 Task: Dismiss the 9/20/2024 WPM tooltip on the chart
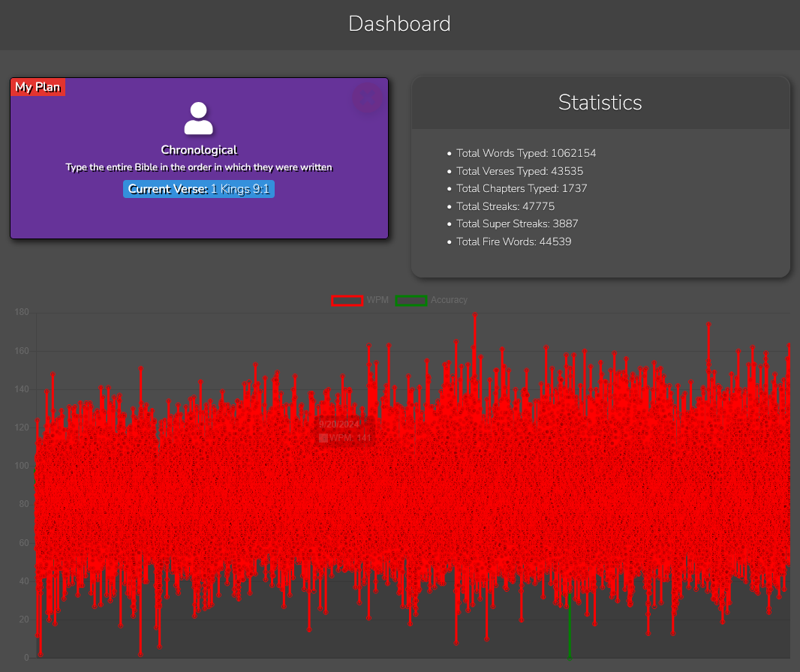click(345, 431)
